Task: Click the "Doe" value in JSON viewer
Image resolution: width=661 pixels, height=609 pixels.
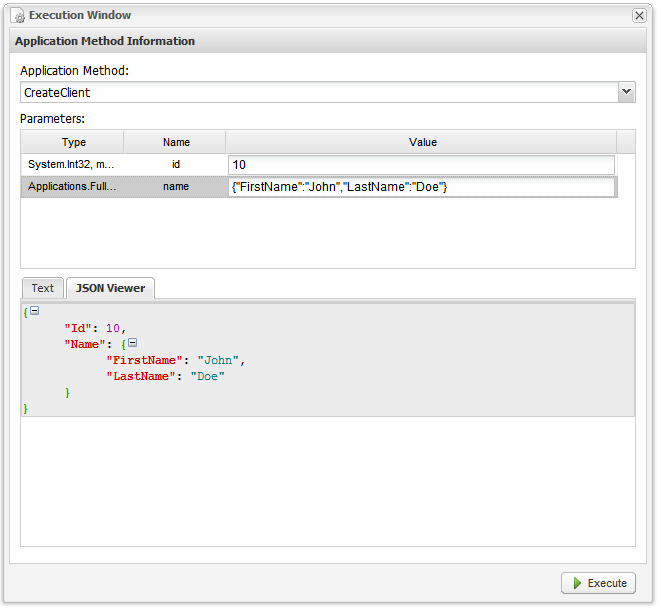Action: pyautogui.click(x=208, y=378)
